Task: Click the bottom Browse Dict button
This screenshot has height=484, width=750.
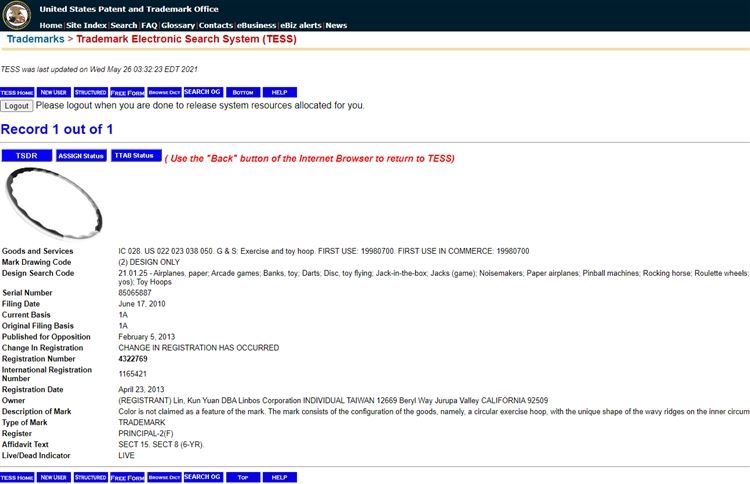Action: (165, 477)
